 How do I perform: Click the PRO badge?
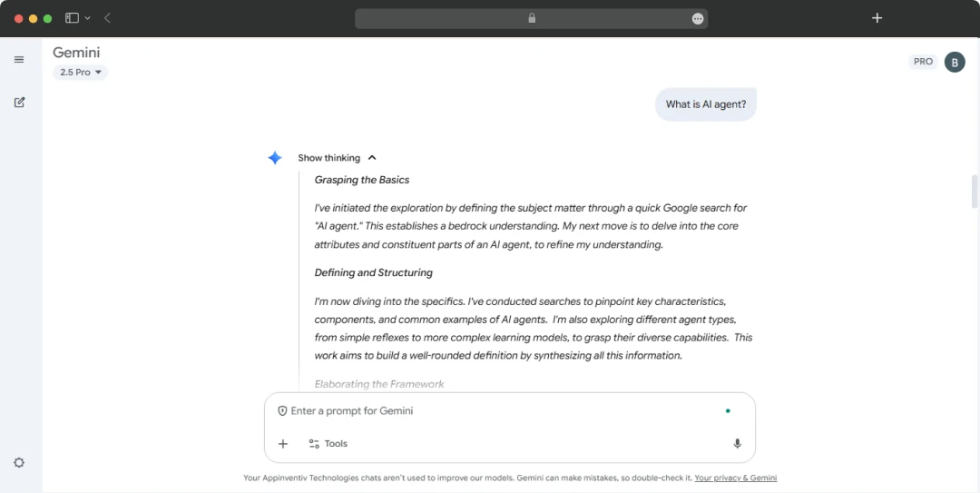click(x=923, y=62)
